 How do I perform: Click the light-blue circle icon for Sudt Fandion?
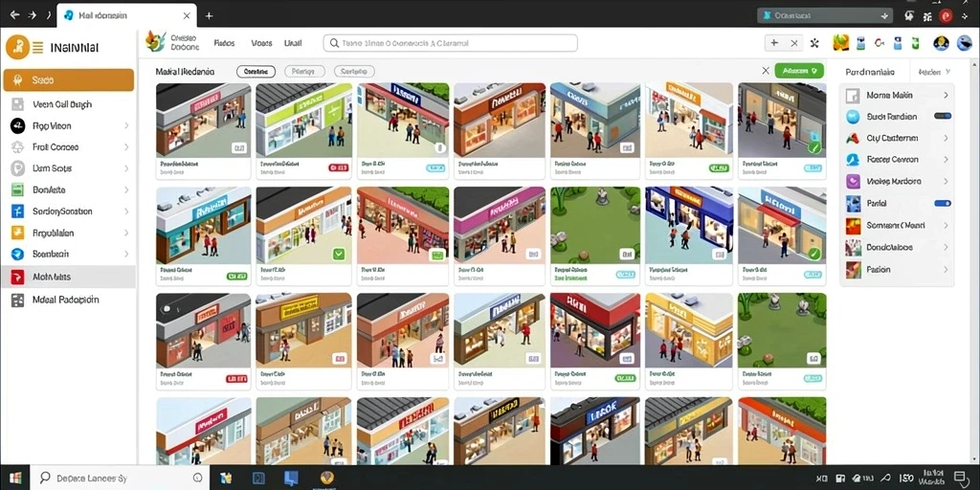click(853, 116)
